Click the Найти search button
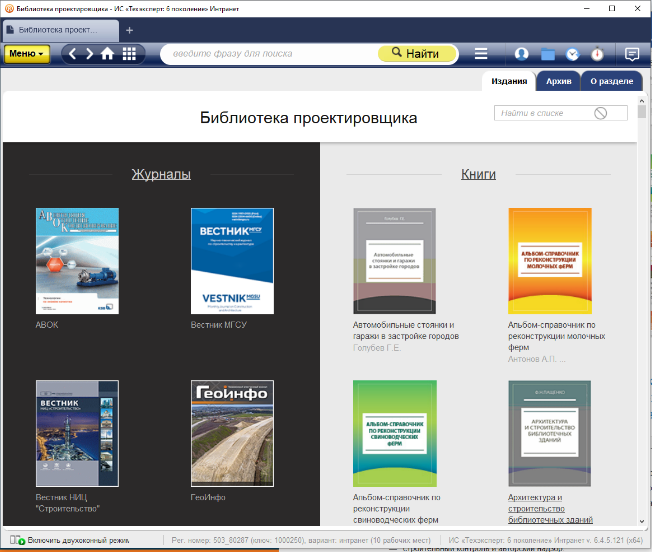 coord(414,53)
